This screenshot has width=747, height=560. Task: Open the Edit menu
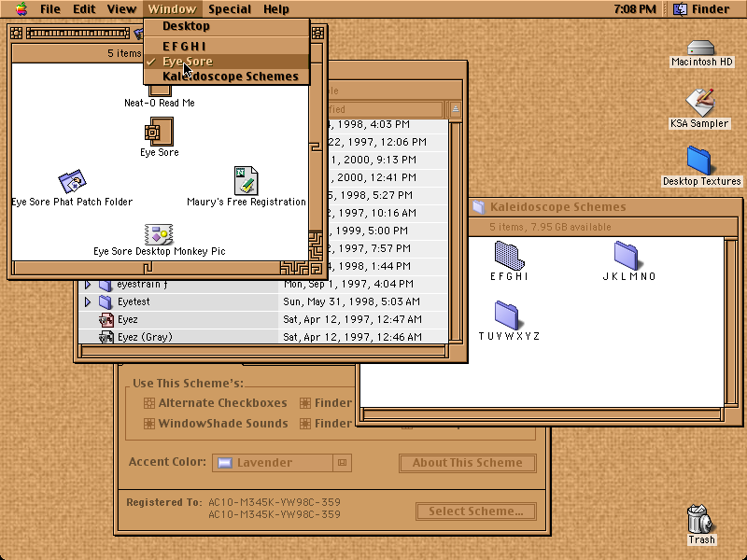coord(84,9)
